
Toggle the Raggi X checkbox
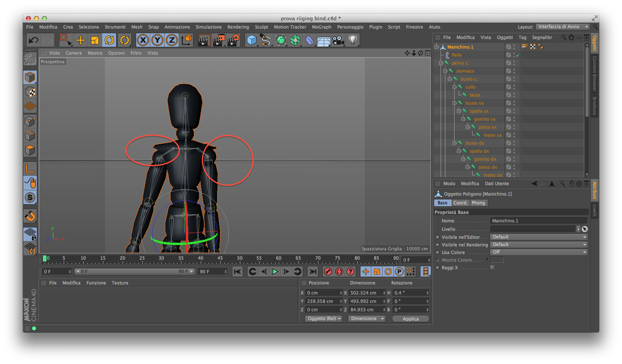click(493, 267)
